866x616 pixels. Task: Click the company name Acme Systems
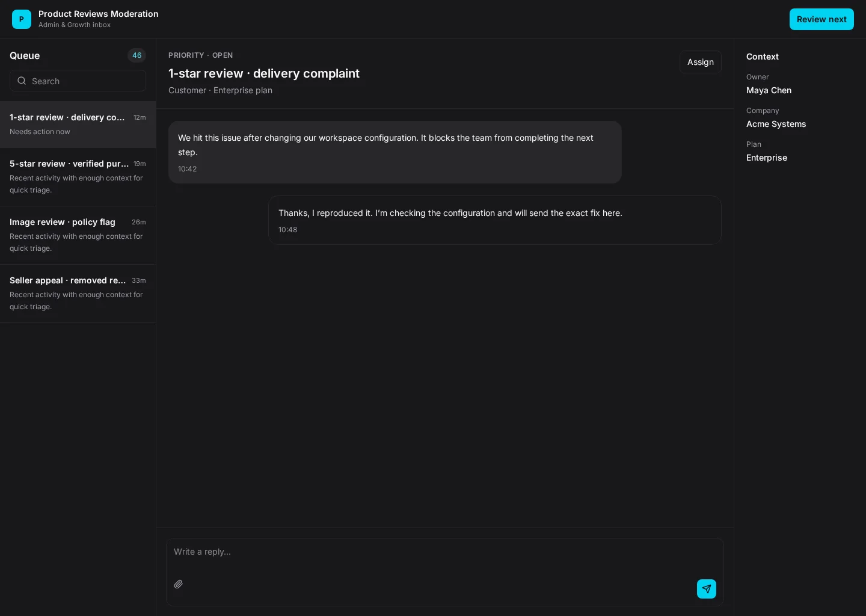(776, 124)
